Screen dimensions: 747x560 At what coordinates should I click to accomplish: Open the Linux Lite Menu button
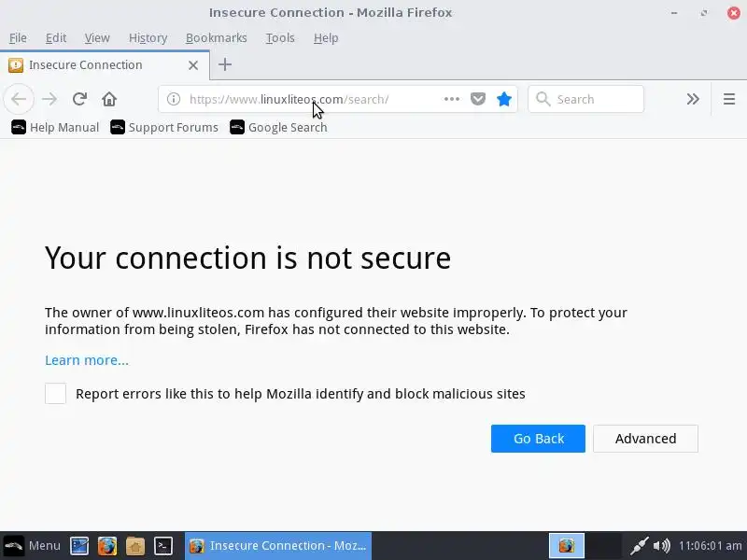32,546
